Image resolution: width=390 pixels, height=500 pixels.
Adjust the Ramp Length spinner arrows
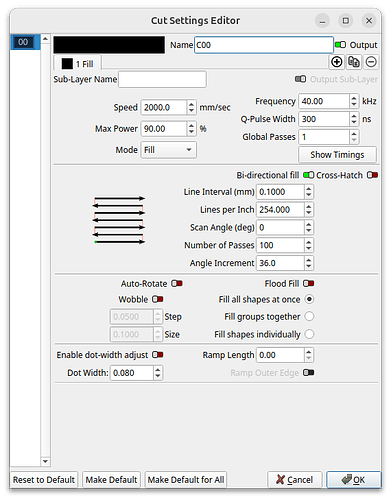pos(309,355)
